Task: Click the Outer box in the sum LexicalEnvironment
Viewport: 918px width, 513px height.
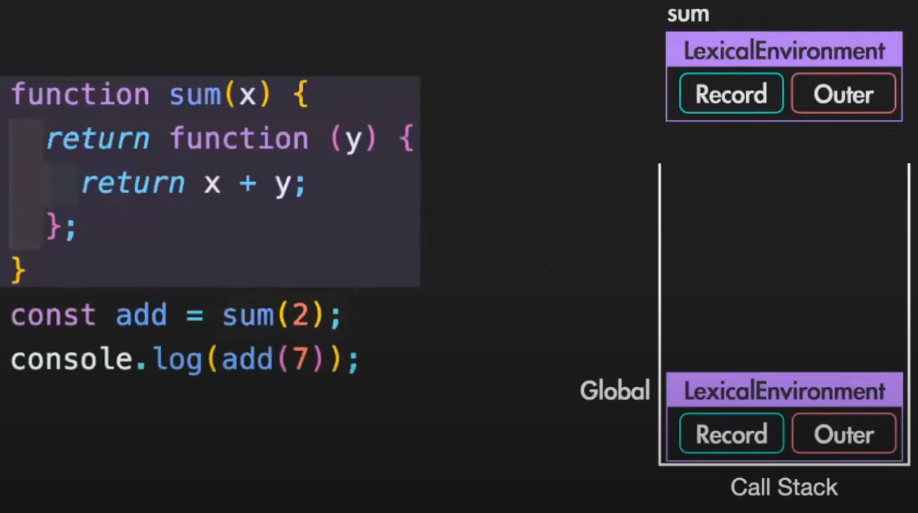Action: pyautogui.click(x=844, y=93)
